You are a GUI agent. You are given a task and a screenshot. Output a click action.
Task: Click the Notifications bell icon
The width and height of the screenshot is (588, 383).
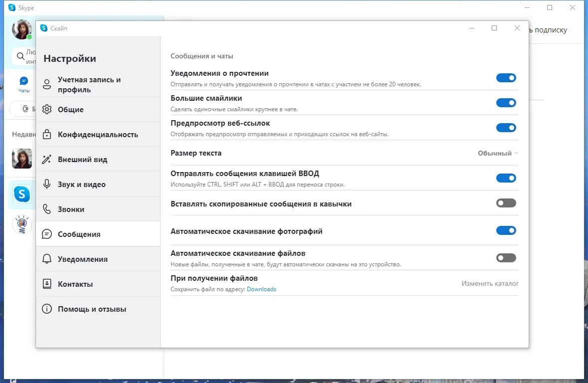click(47, 259)
